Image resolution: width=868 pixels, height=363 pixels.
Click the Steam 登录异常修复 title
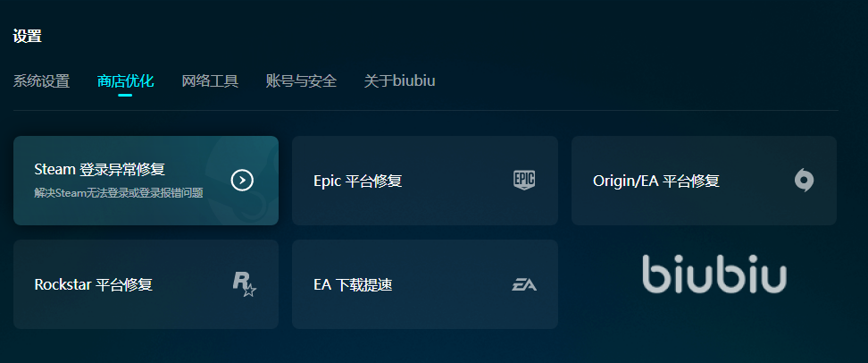pyautogui.click(x=99, y=169)
